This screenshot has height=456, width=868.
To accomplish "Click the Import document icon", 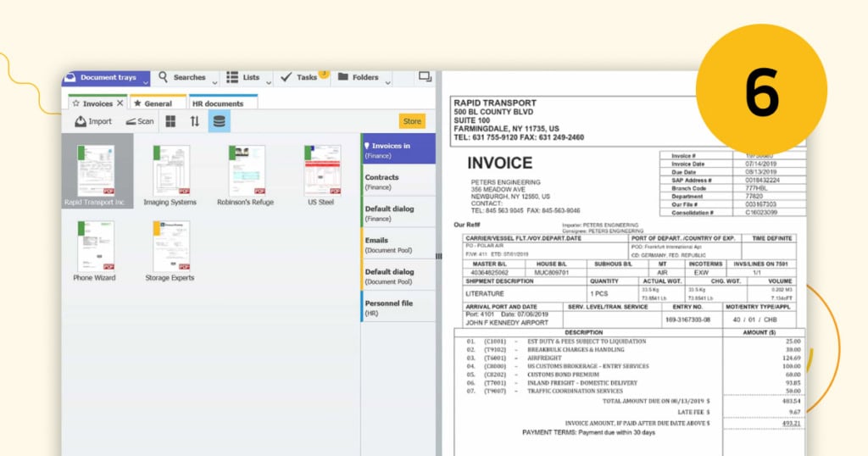I will pyautogui.click(x=81, y=121).
